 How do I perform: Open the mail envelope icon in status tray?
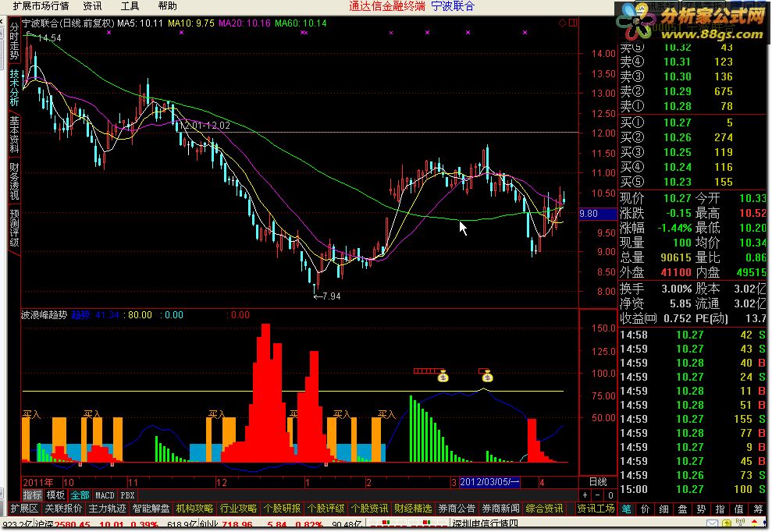point(712,523)
